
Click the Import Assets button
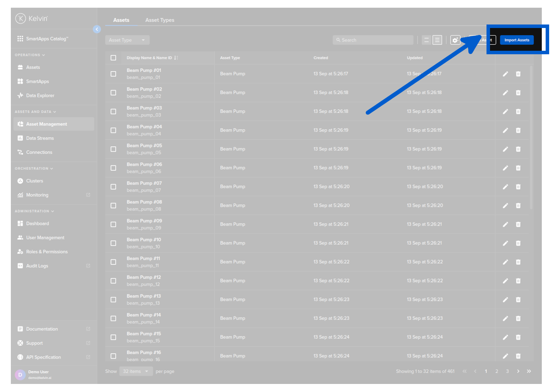point(517,40)
